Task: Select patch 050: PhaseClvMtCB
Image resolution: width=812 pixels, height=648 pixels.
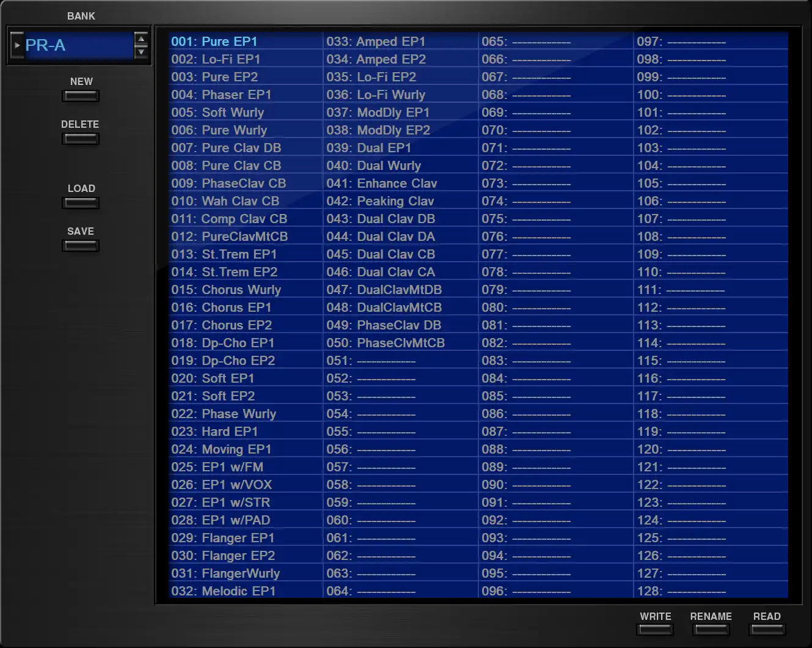Action: click(386, 343)
